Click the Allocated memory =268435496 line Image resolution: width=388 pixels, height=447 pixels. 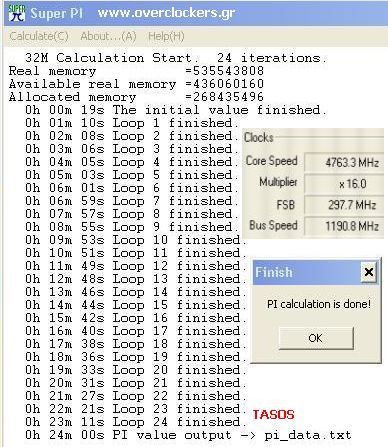coord(136,97)
